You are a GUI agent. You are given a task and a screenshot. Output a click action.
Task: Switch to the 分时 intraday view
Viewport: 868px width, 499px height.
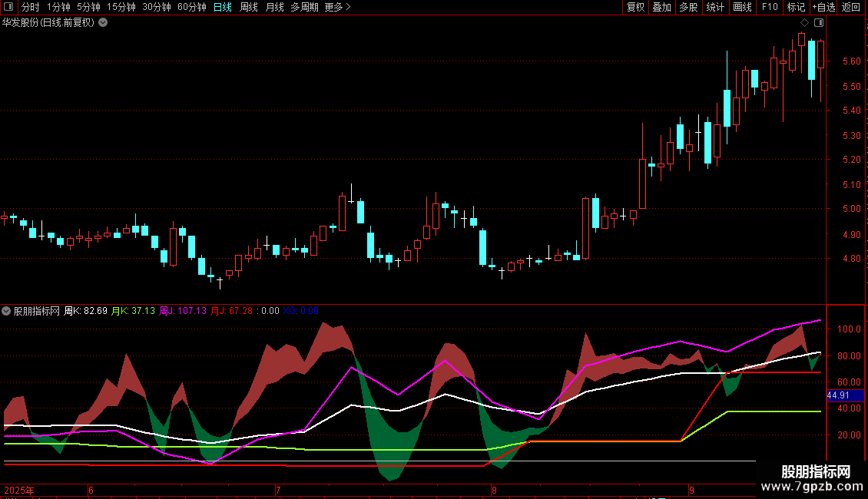pos(31,8)
